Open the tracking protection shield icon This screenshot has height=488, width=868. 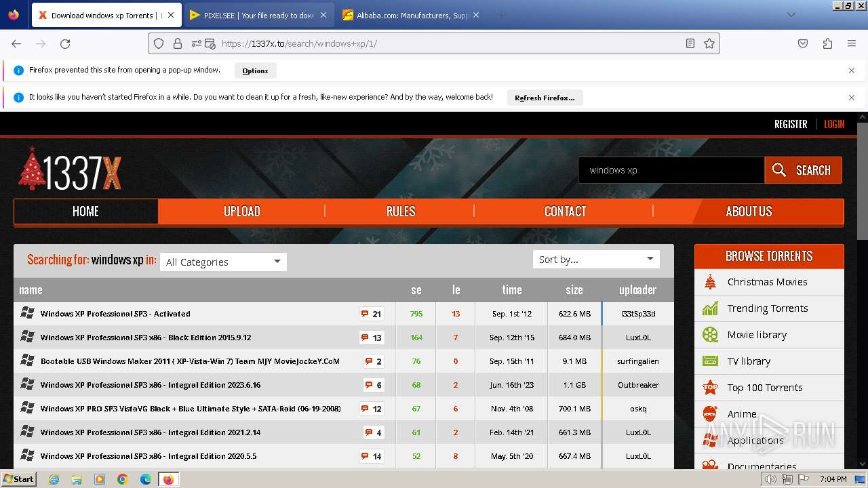pyautogui.click(x=159, y=43)
